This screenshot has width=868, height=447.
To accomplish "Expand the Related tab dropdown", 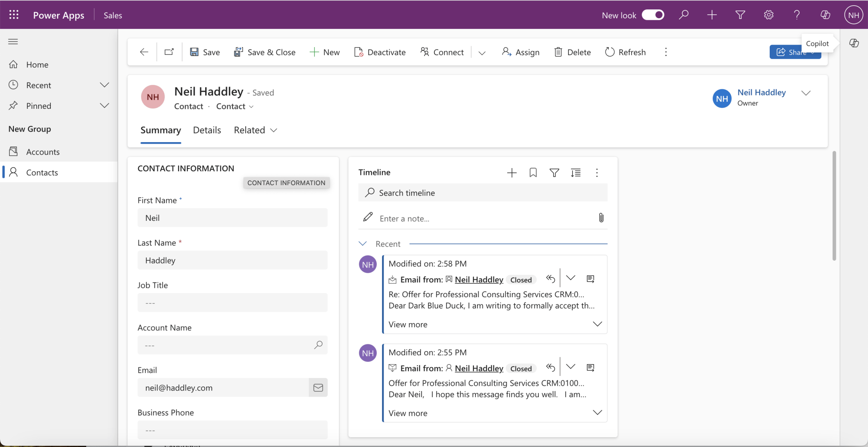I will point(256,130).
